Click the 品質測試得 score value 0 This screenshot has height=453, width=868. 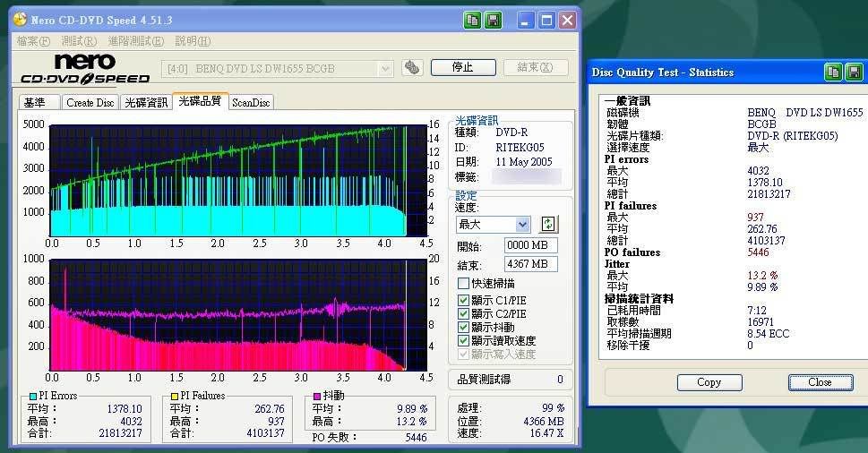pyautogui.click(x=560, y=379)
